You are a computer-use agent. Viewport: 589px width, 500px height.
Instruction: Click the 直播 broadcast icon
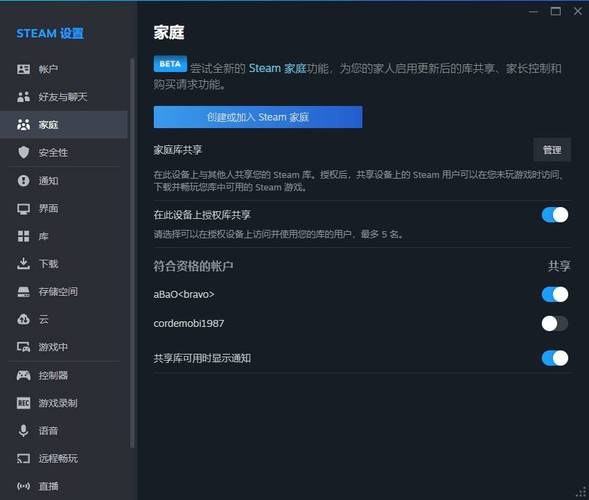click(23, 486)
